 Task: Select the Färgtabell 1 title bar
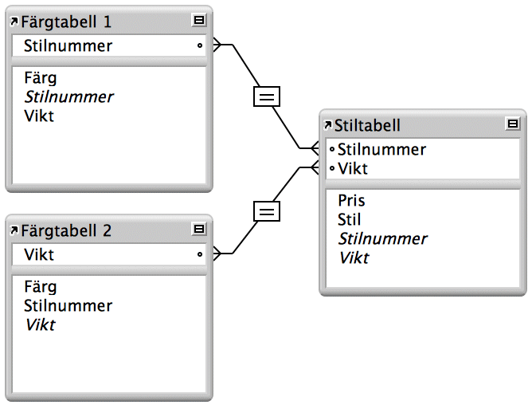(96, 22)
